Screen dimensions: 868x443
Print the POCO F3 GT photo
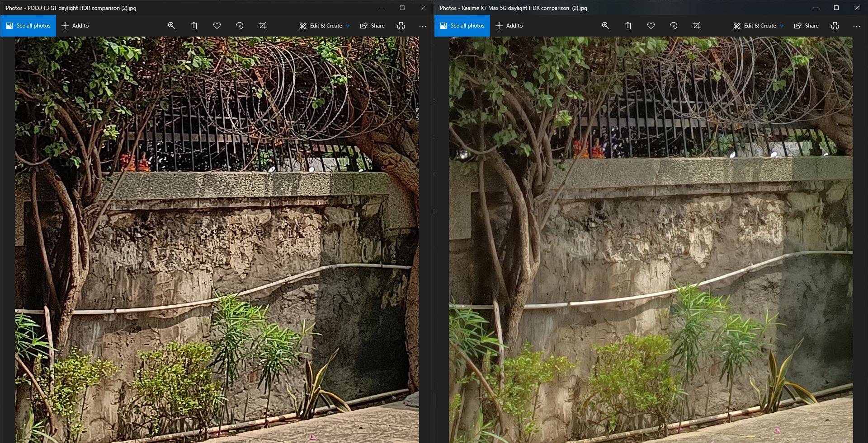pos(401,26)
